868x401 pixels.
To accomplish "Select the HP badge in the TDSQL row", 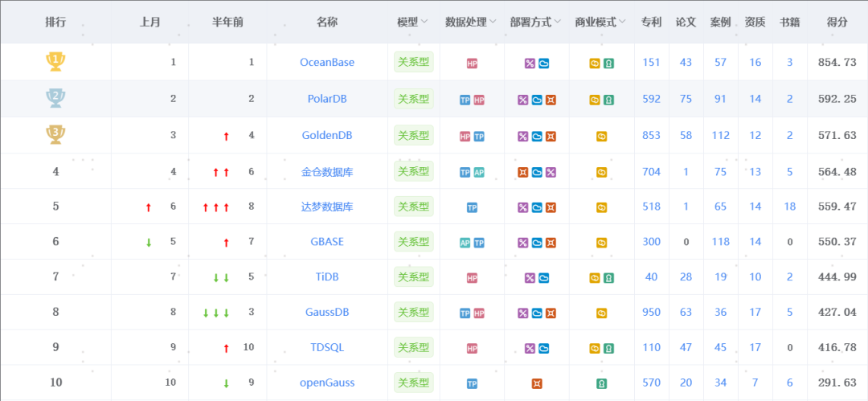I will point(473,349).
